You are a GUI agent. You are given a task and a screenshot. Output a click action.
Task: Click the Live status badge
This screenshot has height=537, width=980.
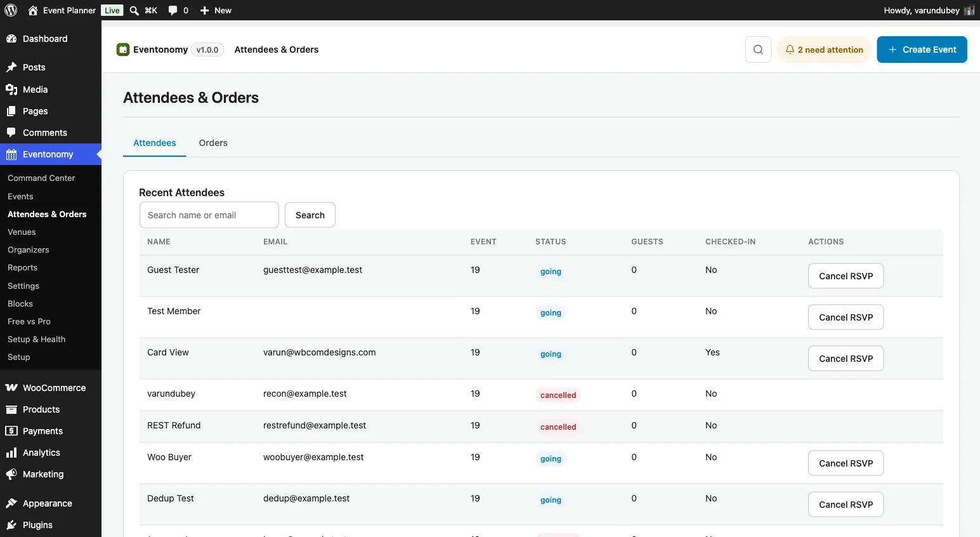(x=112, y=10)
